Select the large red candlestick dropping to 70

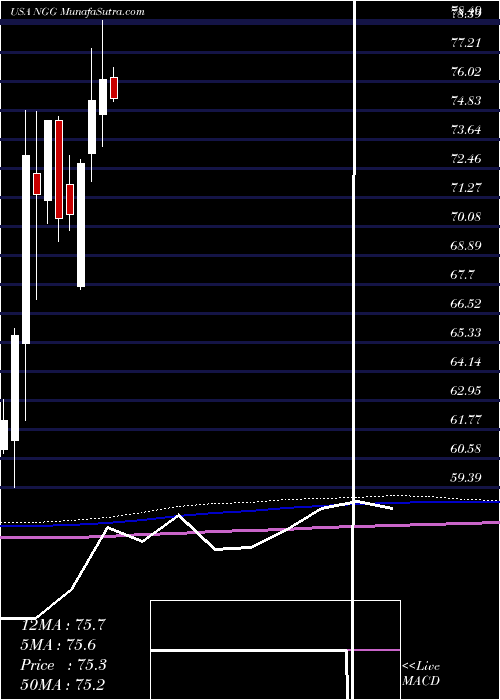point(59,170)
